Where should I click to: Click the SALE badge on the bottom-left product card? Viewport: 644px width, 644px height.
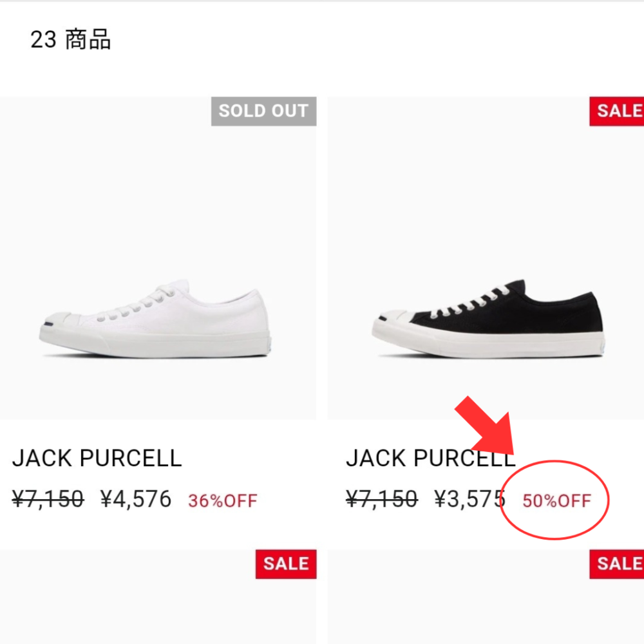[286, 564]
